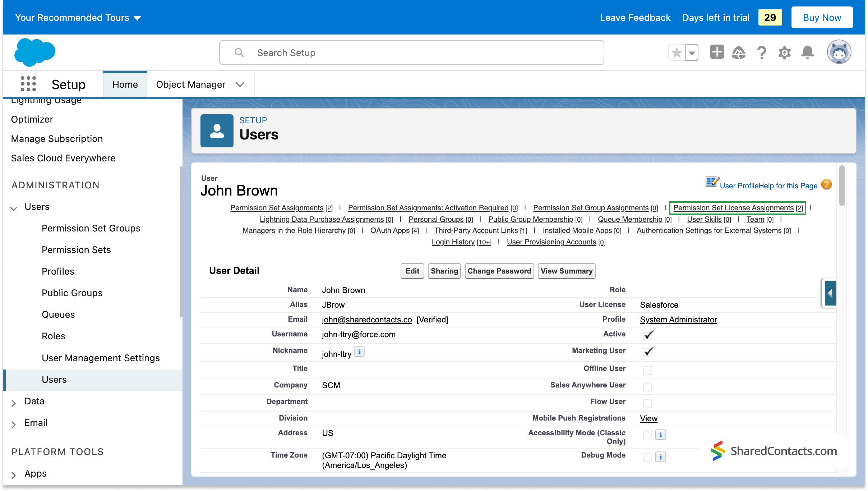Open the Trailhead guidance icon

pyautogui.click(x=739, y=52)
